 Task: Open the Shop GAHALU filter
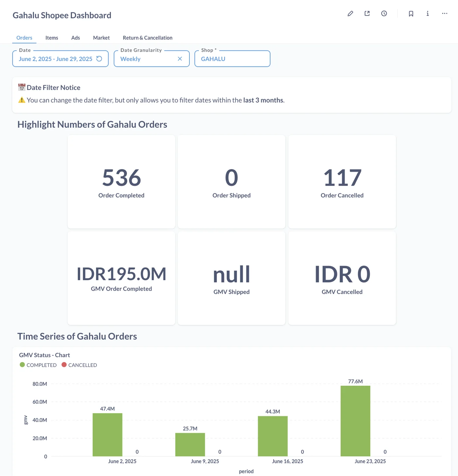pos(232,59)
